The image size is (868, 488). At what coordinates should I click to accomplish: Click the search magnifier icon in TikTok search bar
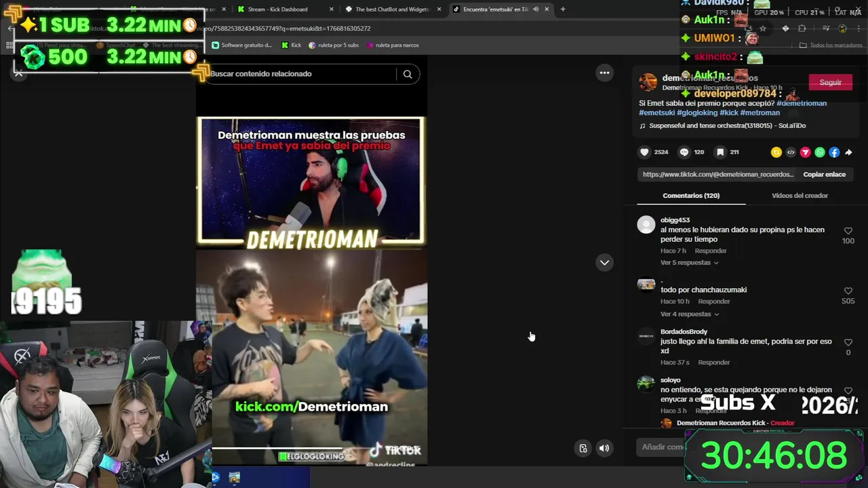(x=408, y=74)
